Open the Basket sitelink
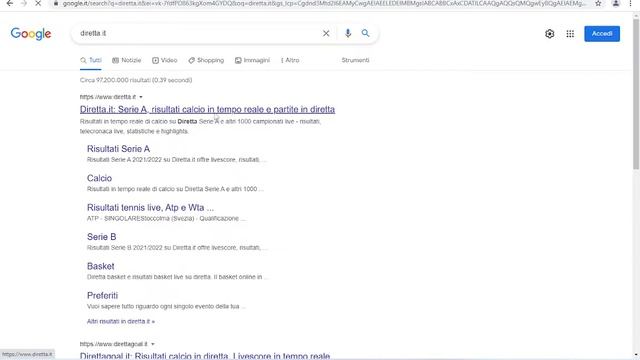 (x=100, y=267)
